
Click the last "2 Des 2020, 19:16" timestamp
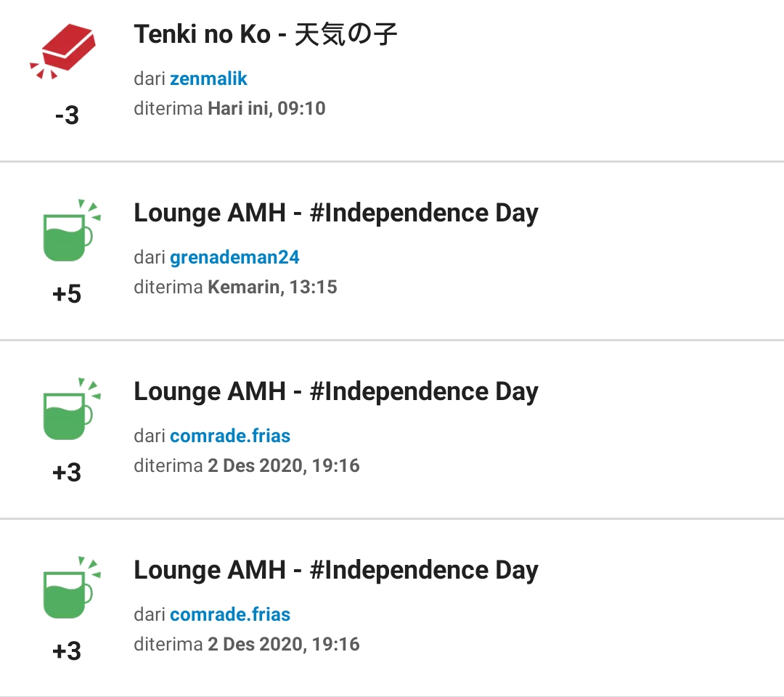[283, 644]
